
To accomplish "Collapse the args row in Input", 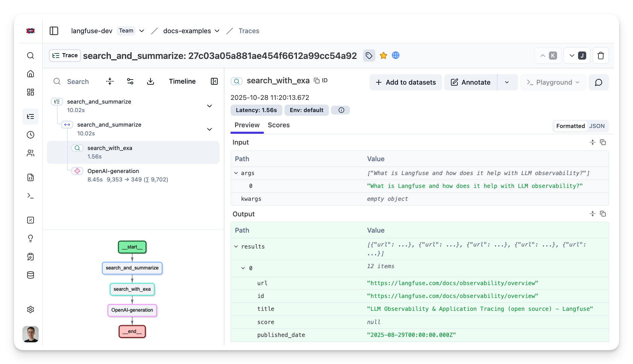I will [236, 173].
